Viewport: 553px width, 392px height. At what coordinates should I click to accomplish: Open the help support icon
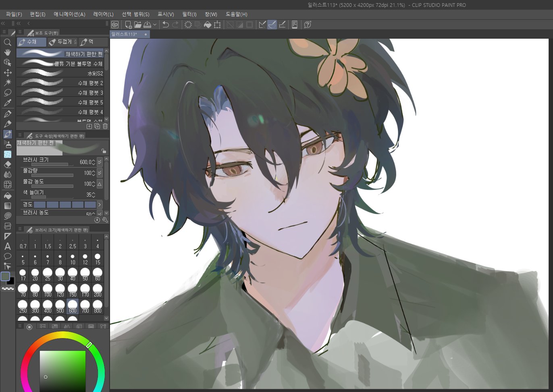(x=308, y=25)
